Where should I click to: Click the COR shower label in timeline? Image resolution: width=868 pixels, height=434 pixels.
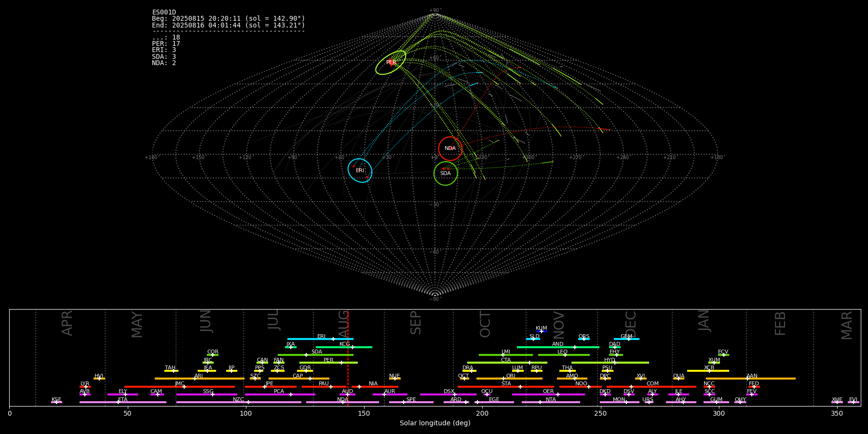[213, 352]
